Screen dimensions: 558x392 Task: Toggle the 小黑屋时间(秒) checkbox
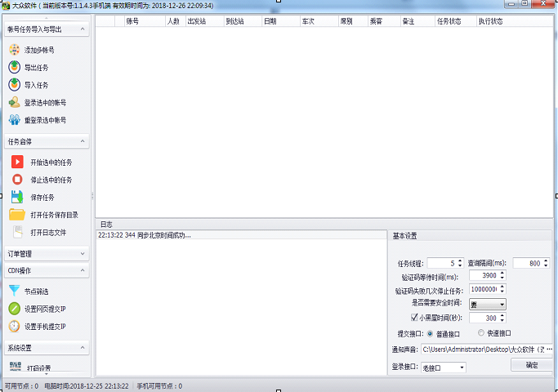[x=414, y=317]
